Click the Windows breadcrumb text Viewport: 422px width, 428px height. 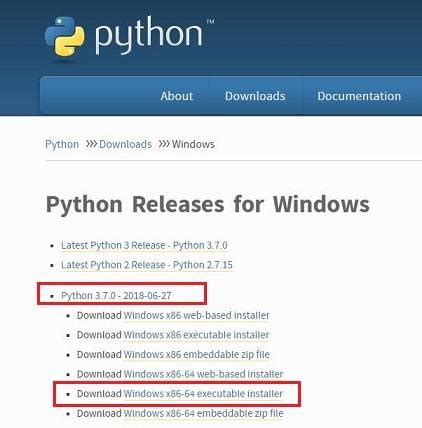193,144
